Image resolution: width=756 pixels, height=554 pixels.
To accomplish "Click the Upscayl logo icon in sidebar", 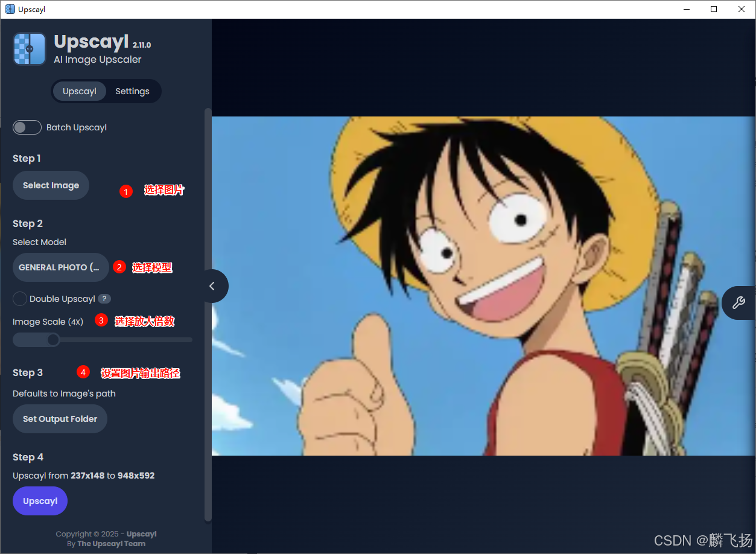I will click(30, 49).
